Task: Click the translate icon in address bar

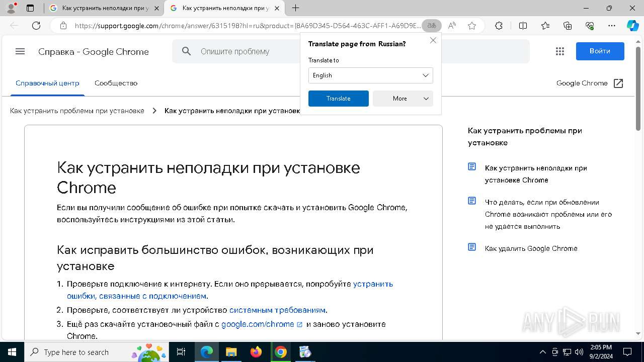Action: coord(431,26)
